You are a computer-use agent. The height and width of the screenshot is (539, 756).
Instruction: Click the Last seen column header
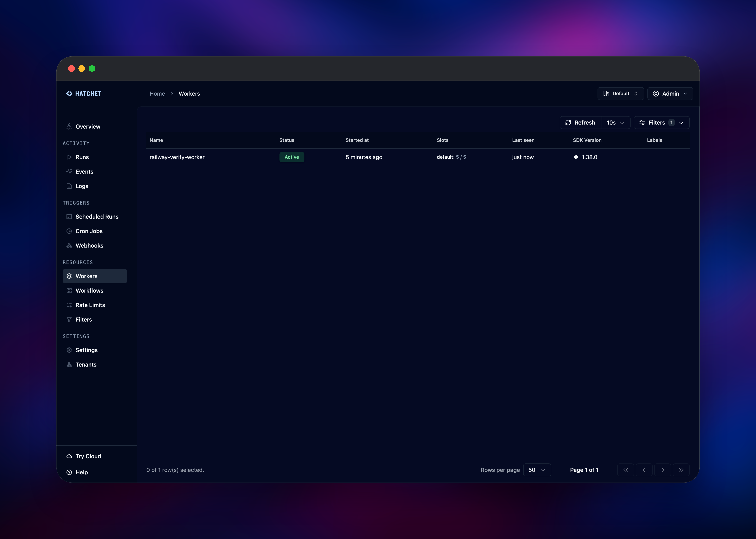tap(523, 140)
